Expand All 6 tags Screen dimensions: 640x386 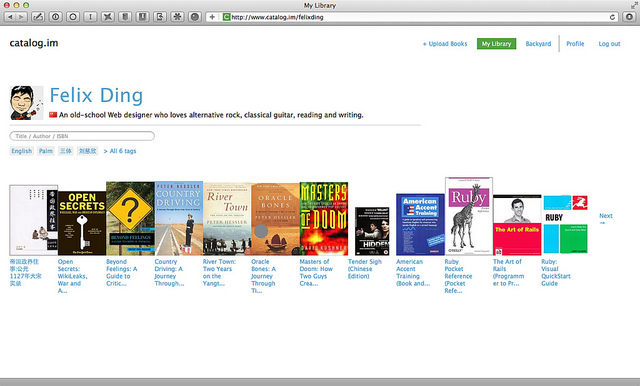(120, 151)
